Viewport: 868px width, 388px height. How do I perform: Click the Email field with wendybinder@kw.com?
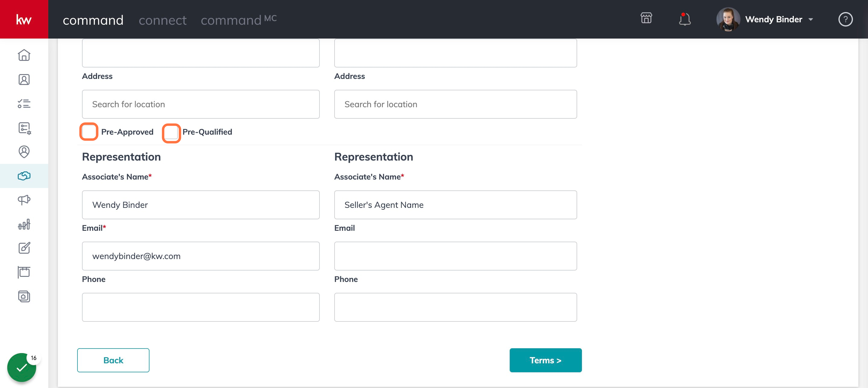(x=201, y=256)
